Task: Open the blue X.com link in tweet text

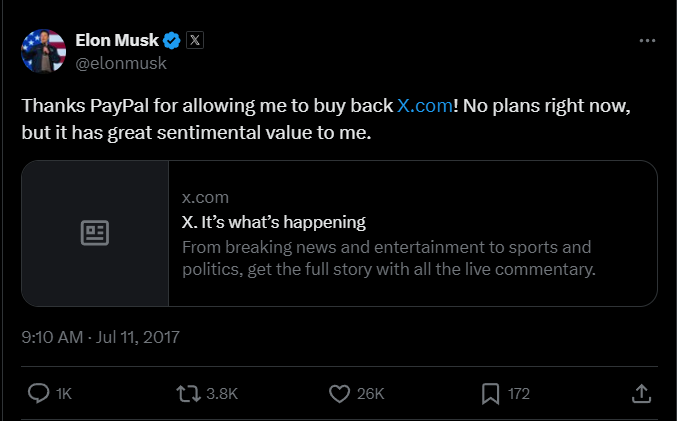Action: [x=424, y=105]
